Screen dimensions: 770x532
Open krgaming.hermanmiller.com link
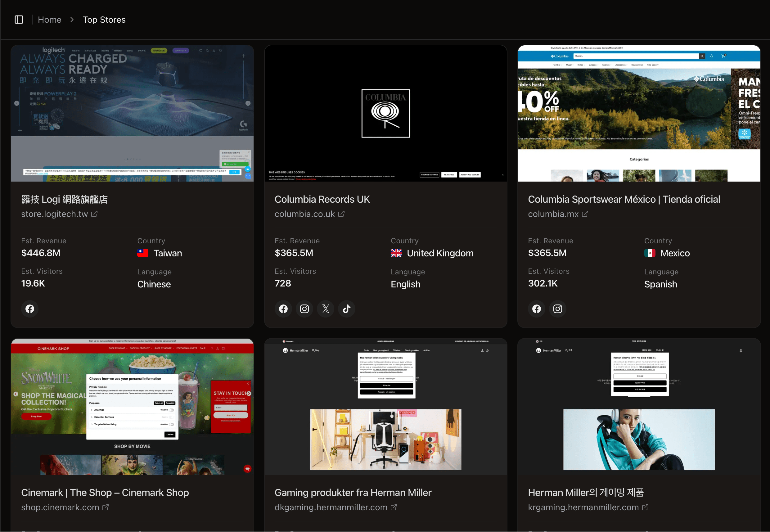583,507
